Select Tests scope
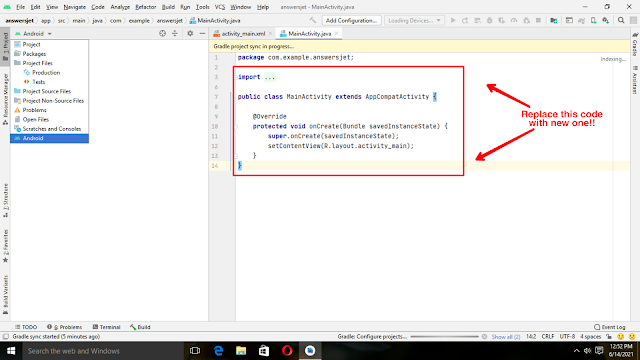This screenshot has width=640, height=360. click(x=49, y=82)
